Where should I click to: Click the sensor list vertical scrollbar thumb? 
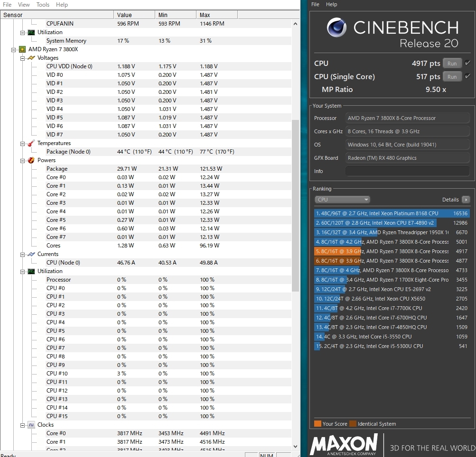pyautogui.click(x=295, y=206)
